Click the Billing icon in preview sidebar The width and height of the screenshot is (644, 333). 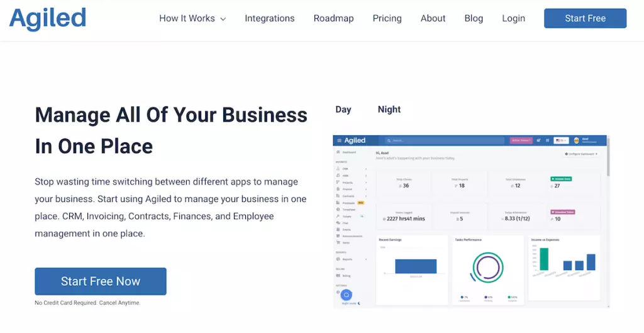coord(338,276)
